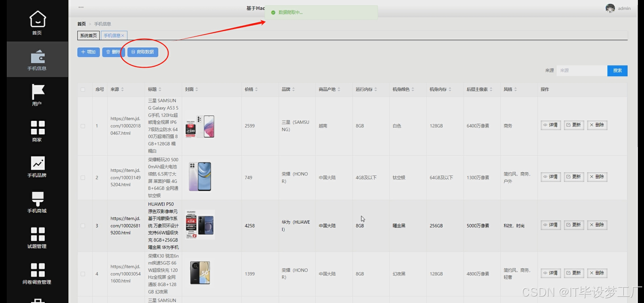Open the 试题管理 grid icon
Viewport: 644px width, 303px height.
[38, 234]
